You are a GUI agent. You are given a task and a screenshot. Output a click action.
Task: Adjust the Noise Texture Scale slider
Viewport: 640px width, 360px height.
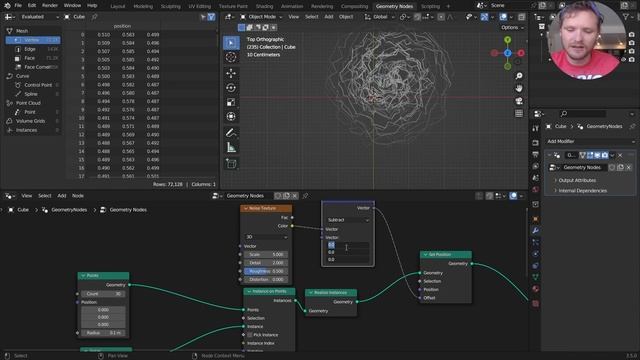point(266,254)
